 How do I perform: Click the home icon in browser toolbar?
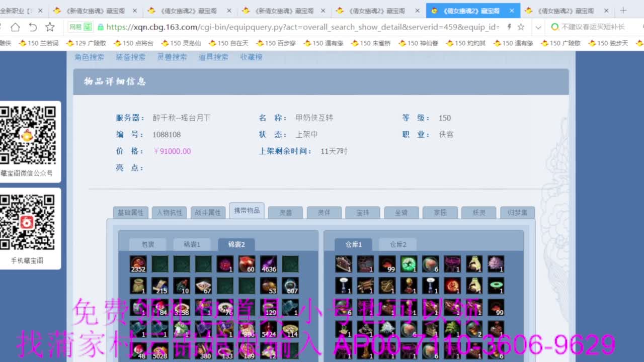point(16,27)
